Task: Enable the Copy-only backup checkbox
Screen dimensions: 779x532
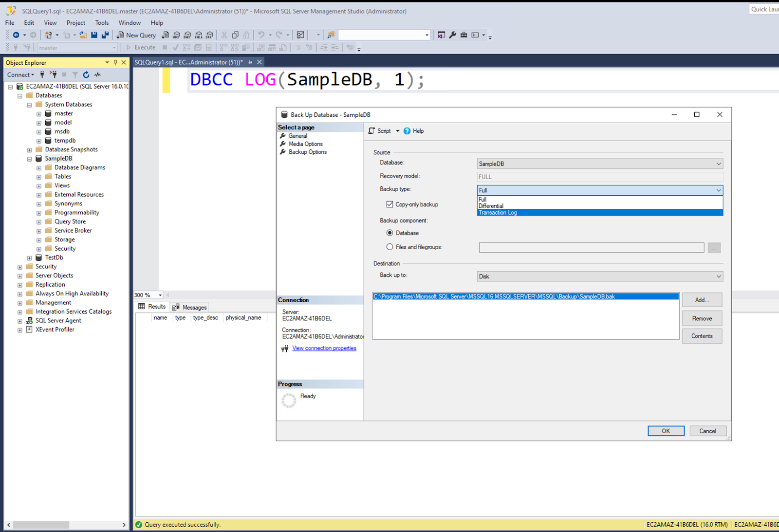Action: point(389,204)
